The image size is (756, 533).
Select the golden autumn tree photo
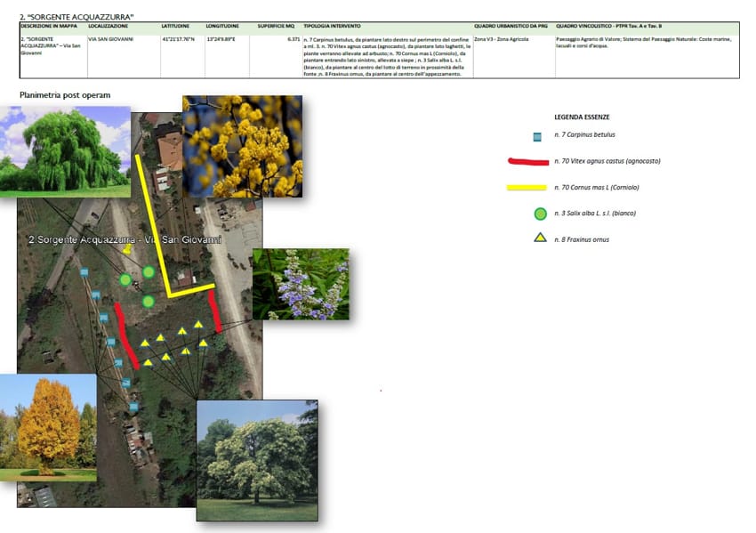click(48, 427)
